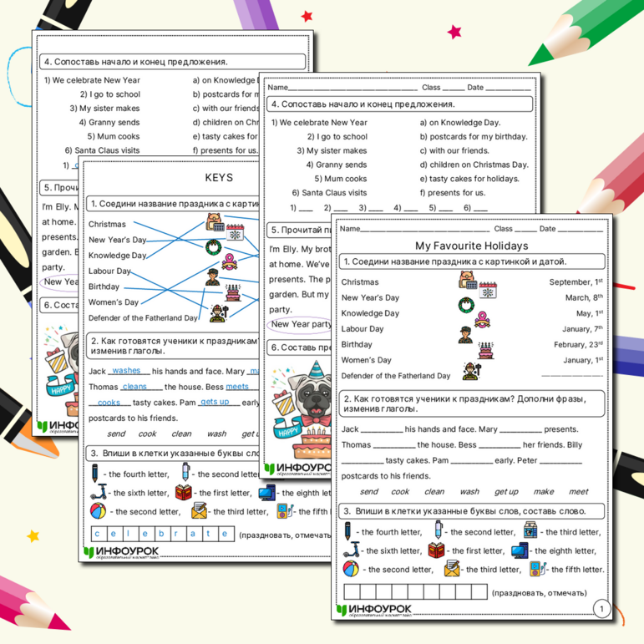Click the page number 1 circle
The height and width of the screenshot is (644, 644).
[601, 609]
